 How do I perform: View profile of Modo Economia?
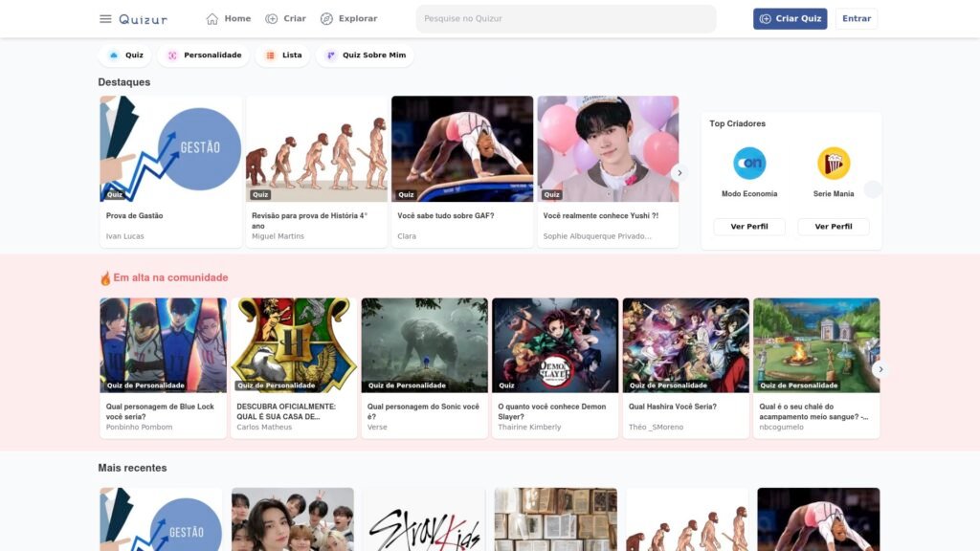point(749,227)
